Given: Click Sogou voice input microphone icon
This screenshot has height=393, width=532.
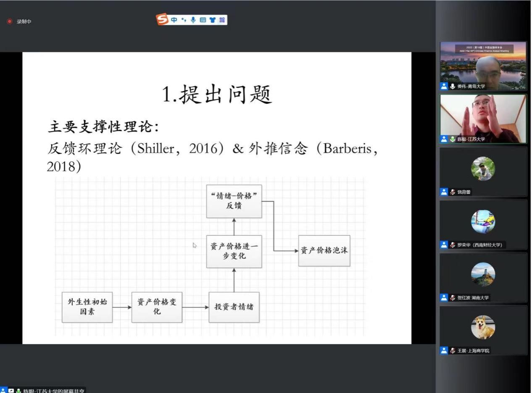Looking at the screenshot, I should 193,20.
